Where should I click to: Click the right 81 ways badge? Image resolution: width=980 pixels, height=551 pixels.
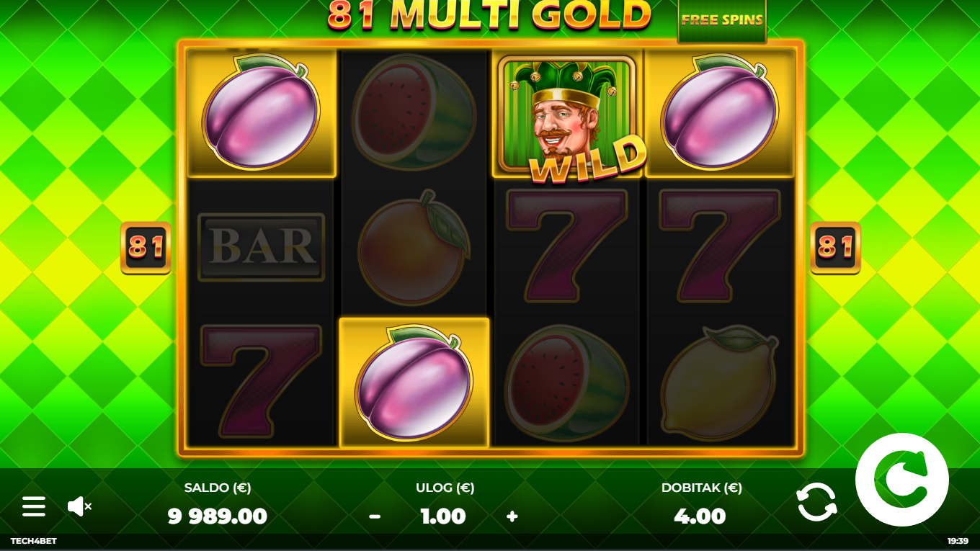[x=835, y=248]
